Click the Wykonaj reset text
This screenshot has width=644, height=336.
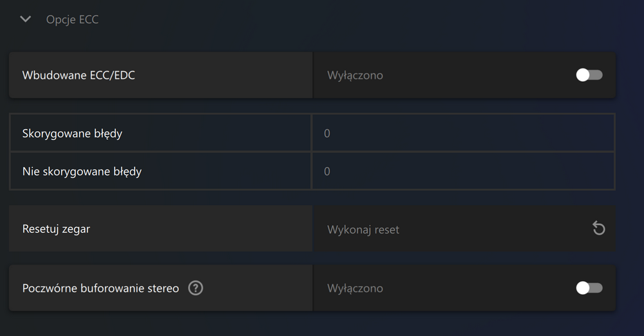(363, 230)
